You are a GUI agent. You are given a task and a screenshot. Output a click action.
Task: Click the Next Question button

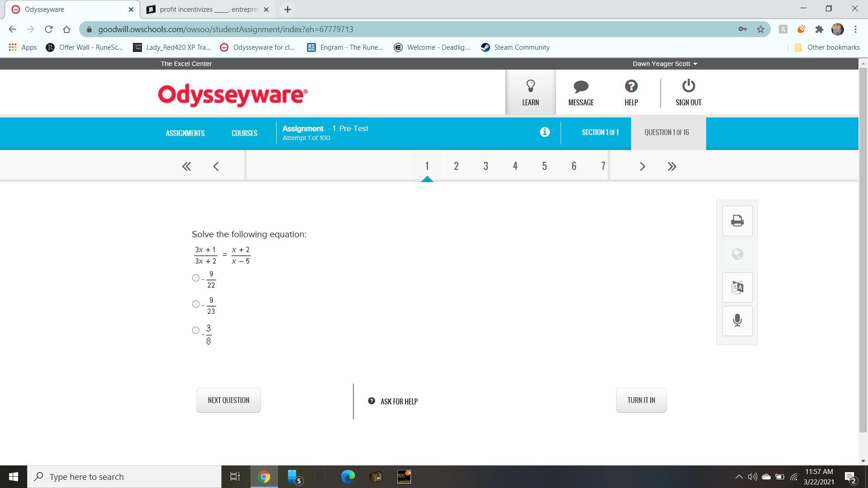click(228, 400)
